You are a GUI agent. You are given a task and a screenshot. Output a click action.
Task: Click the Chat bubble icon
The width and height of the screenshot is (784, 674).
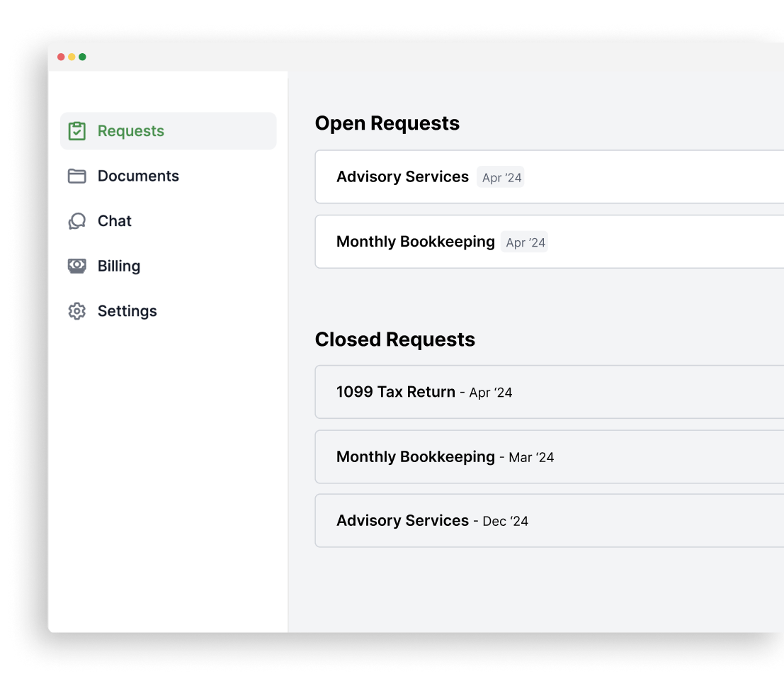click(x=76, y=221)
